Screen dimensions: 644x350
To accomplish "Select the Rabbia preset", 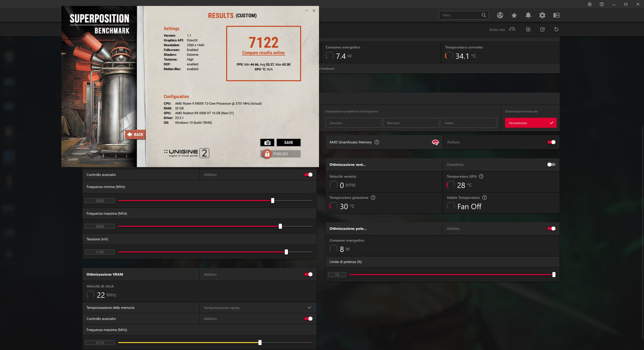I will click(468, 123).
